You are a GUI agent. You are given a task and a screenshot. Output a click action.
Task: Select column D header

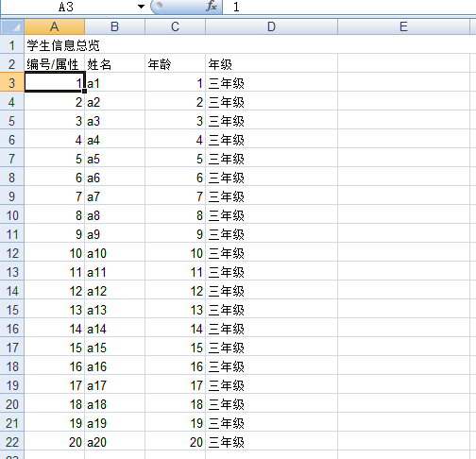point(272,26)
